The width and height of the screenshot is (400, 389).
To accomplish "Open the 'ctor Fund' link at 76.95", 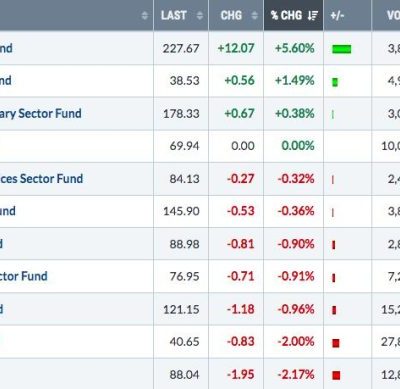I will (24, 276).
